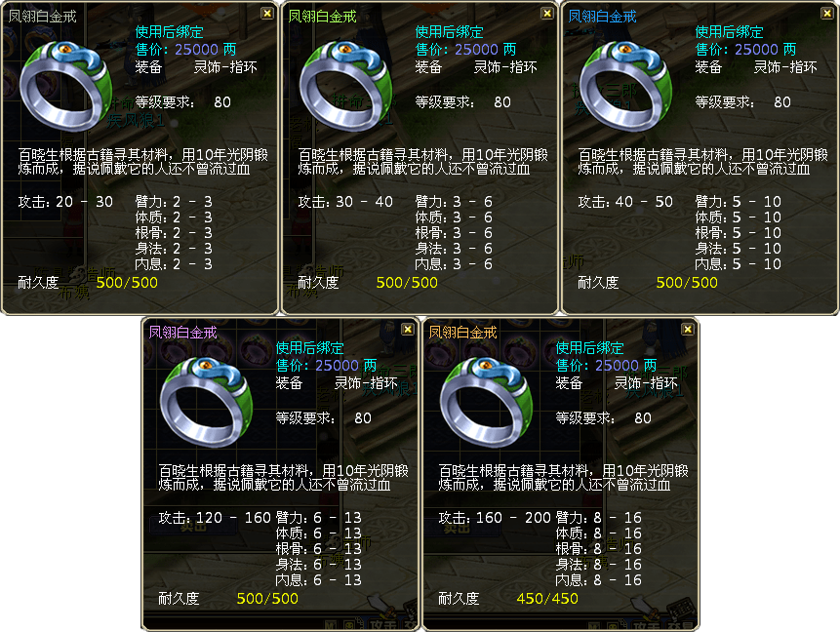Click the 450/450 durability value
840x632 pixels.
(x=547, y=599)
